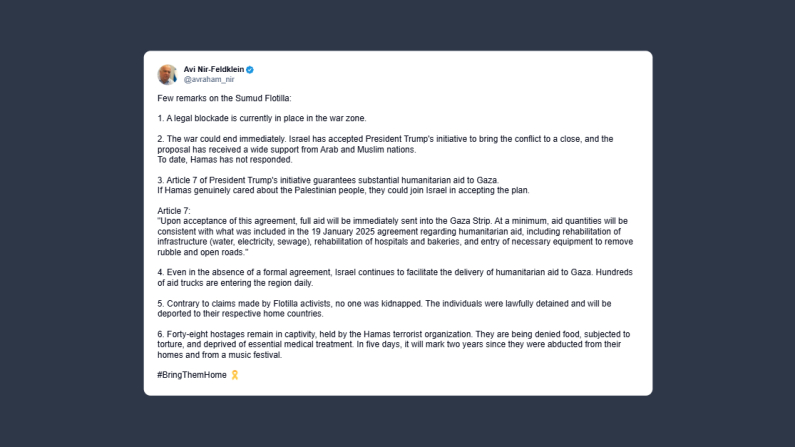
Task: Click the yellow ribbon emoji
Action: click(x=235, y=375)
